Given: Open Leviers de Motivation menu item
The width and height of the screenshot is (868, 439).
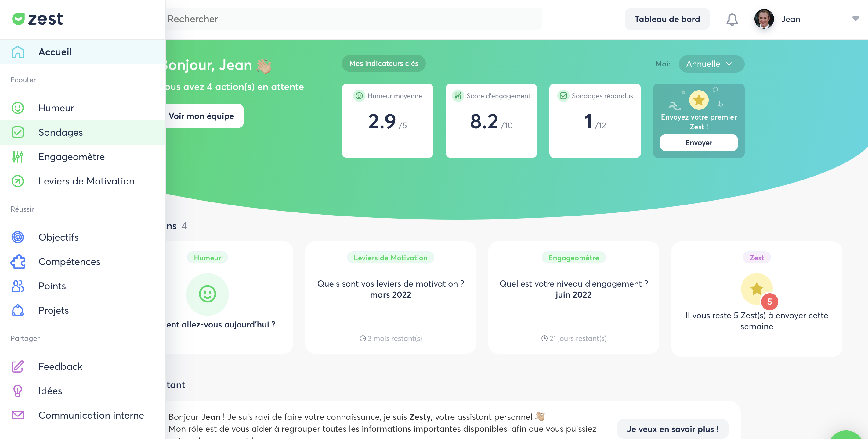Looking at the screenshot, I should coord(86,181).
